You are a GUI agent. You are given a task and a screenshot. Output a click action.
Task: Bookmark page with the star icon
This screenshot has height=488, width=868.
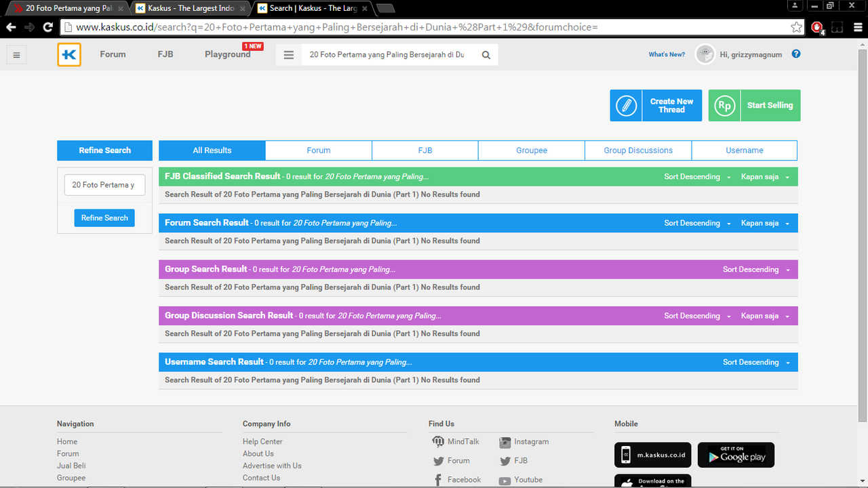tap(796, 27)
